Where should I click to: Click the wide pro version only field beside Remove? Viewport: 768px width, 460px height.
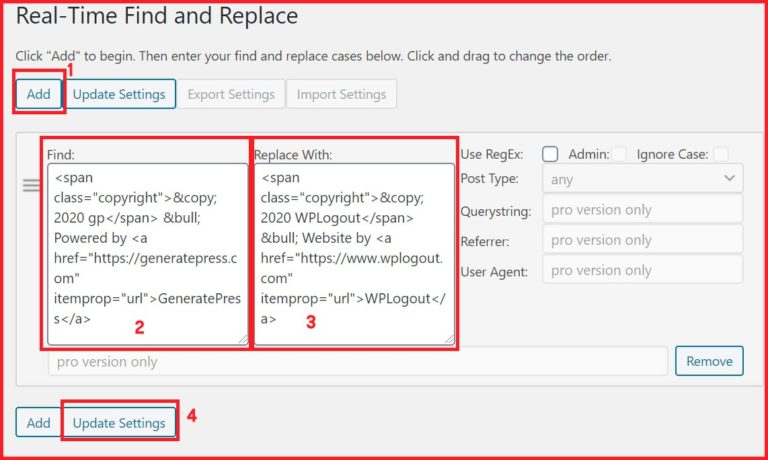point(358,362)
